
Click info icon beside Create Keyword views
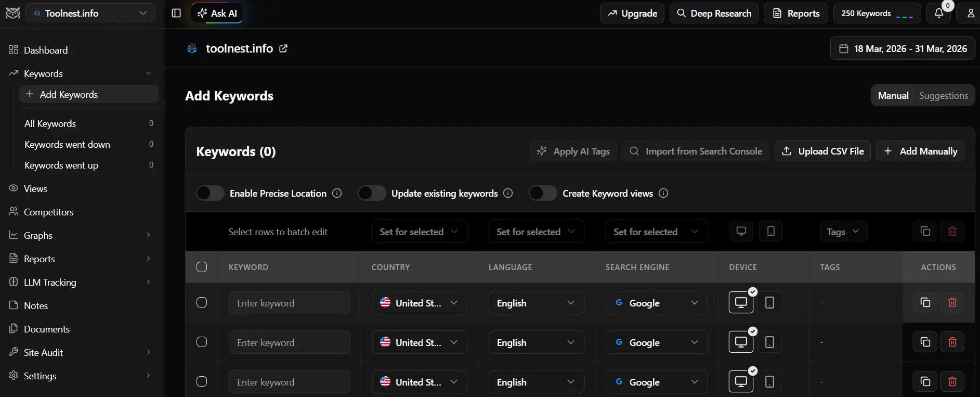tap(663, 193)
